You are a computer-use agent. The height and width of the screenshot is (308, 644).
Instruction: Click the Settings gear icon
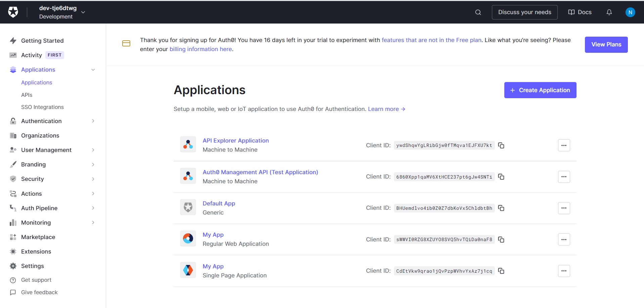[13, 266]
